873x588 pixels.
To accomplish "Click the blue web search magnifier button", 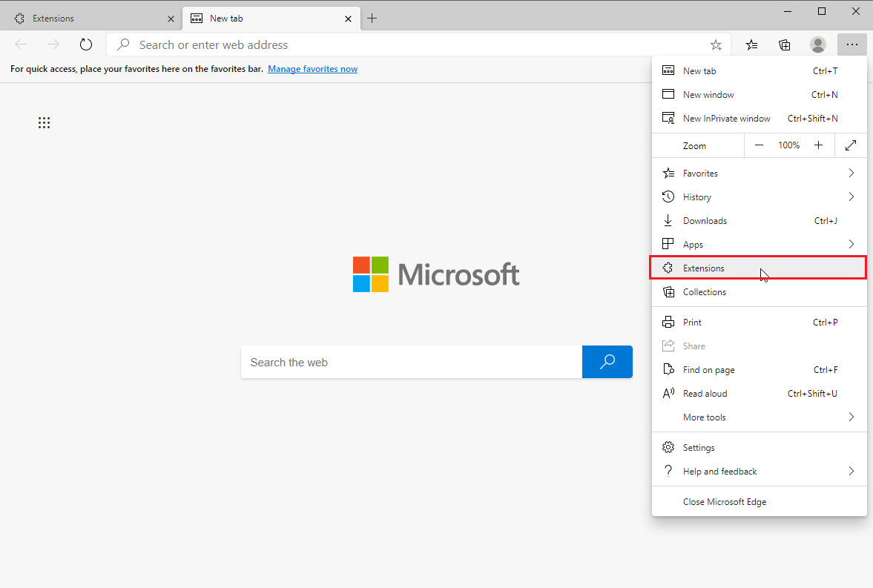I will [607, 362].
